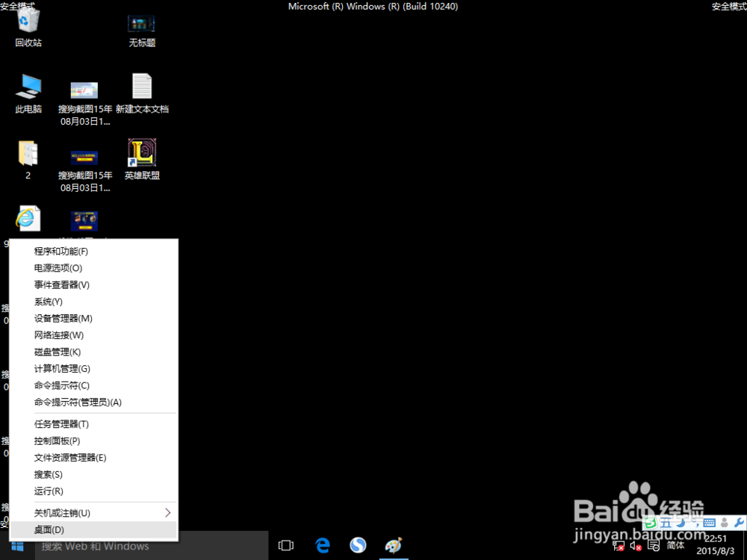This screenshot has height=560, width=747.
Task: Open 程序和功能(F) from the menu
Action: [93, 252]
